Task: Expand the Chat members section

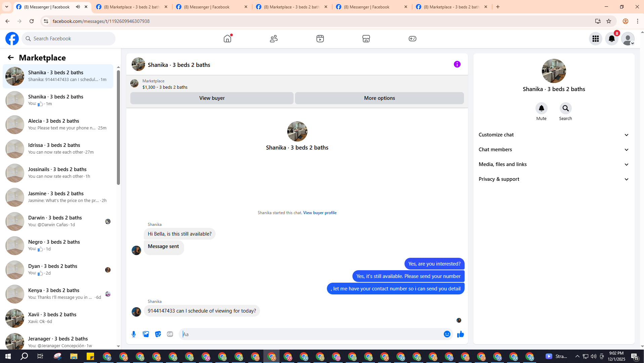Action: click(x=554, y=150)
